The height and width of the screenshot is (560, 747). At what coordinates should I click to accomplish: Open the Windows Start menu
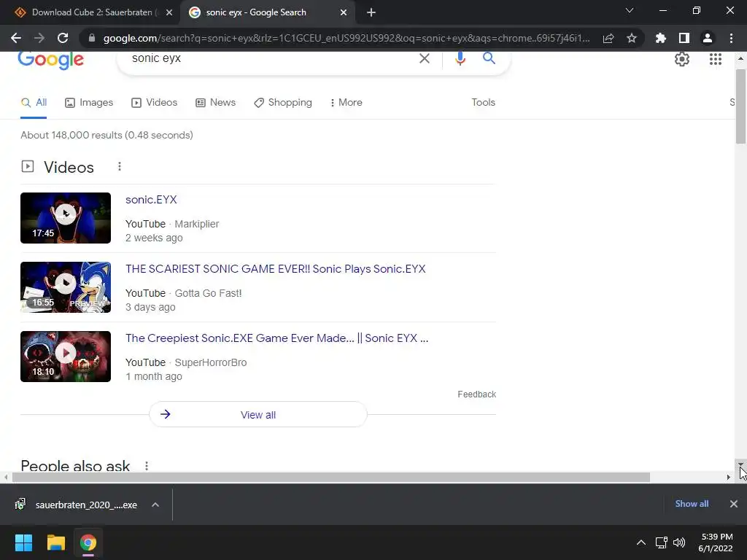pyautogui.click(x=23, y=542)
